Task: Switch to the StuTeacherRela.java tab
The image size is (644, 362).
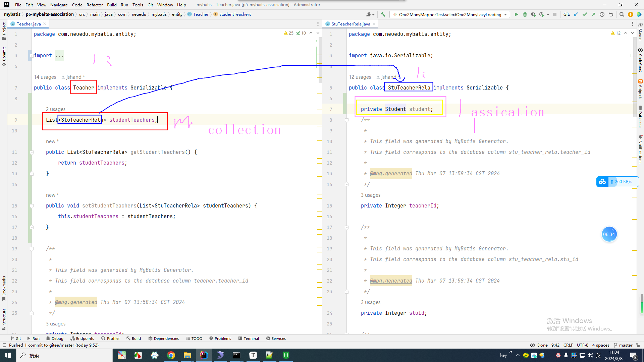Action: click(351, 24)
